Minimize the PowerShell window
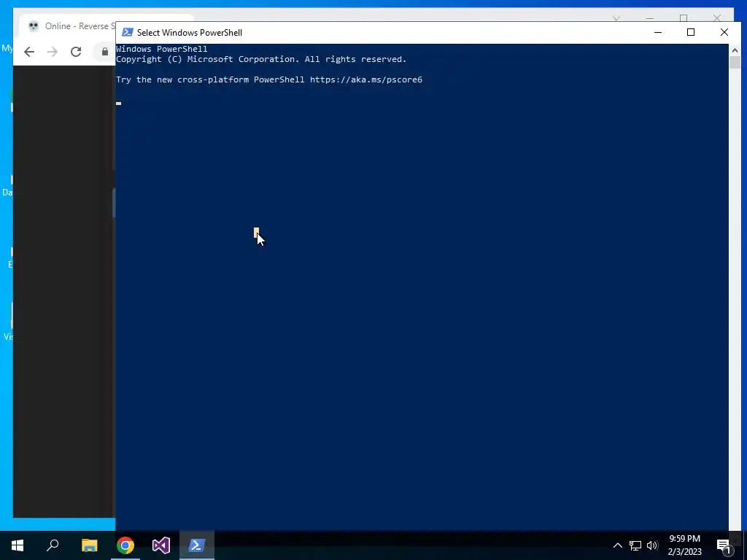The height and width of the screenshot is (560, 747). pyautogui.click(x=658, y=32)
